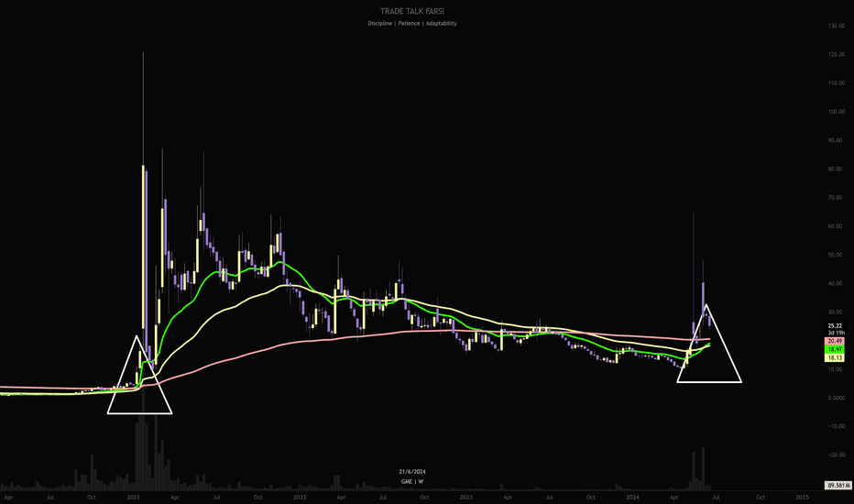Image resolution: width=854 pixels, height=504 pixels.
Task: Select the 30.00 price axis label
Action: [x=836, y=312]
